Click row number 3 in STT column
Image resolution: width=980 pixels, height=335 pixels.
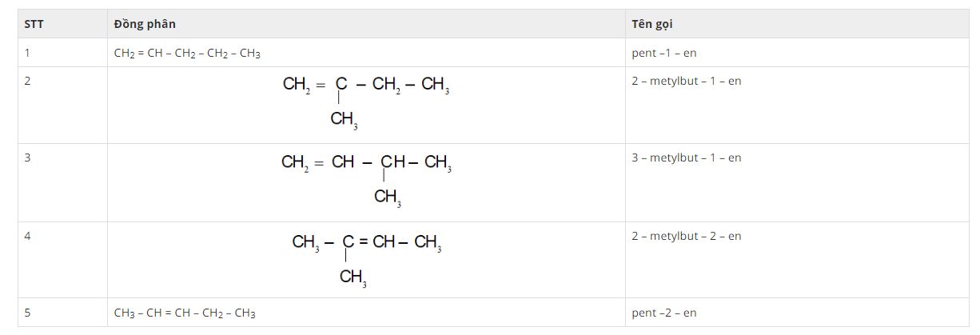click(x=27, y=158)
